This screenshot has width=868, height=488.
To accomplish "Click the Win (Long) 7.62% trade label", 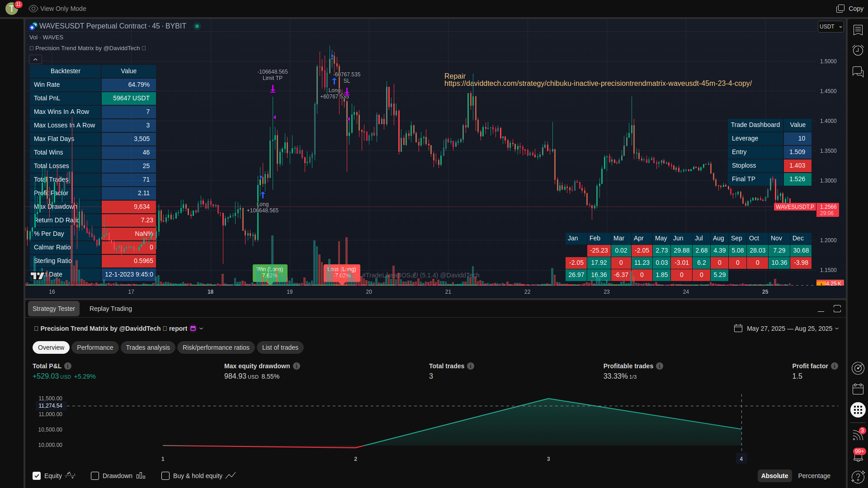I will 270,272.
